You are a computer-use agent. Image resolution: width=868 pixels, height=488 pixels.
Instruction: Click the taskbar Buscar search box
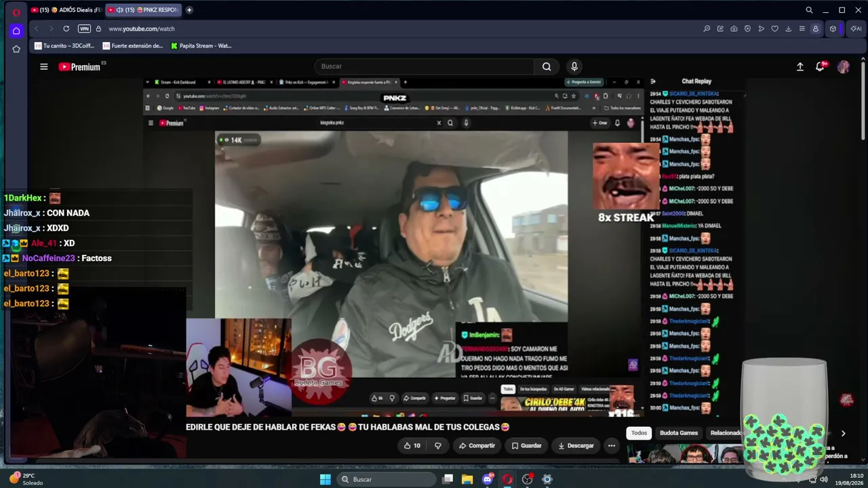click(x=387, y=479)
